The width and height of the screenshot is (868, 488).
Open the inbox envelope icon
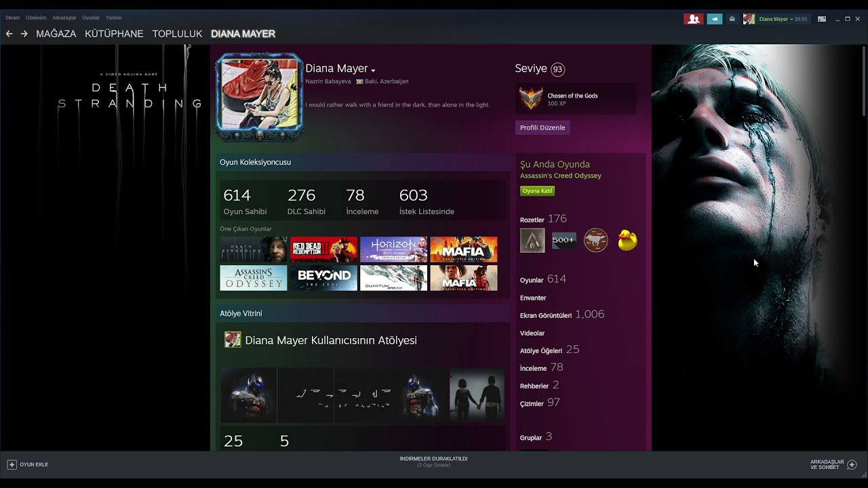coord(732,19)
